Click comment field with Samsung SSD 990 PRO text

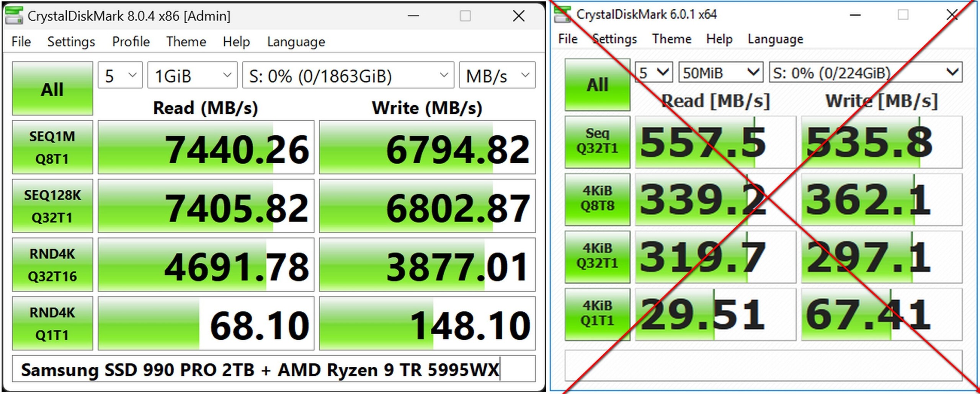(x=274, y=369)
